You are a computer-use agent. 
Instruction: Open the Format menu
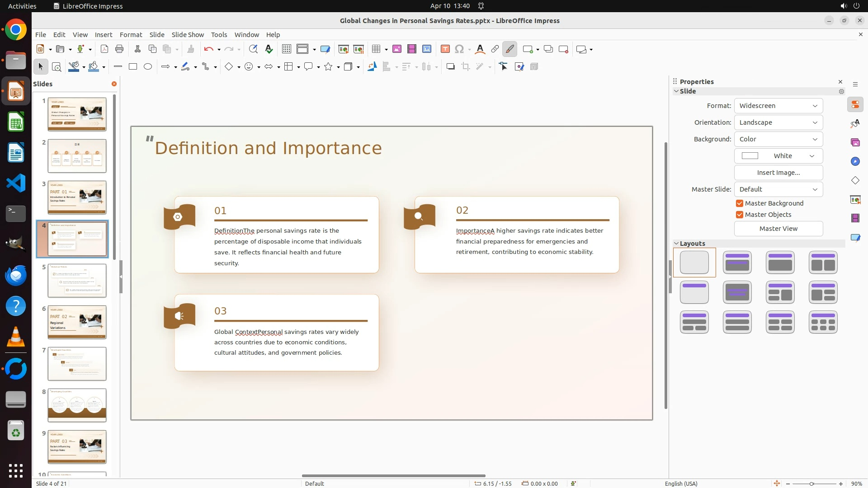pos(131,35)
